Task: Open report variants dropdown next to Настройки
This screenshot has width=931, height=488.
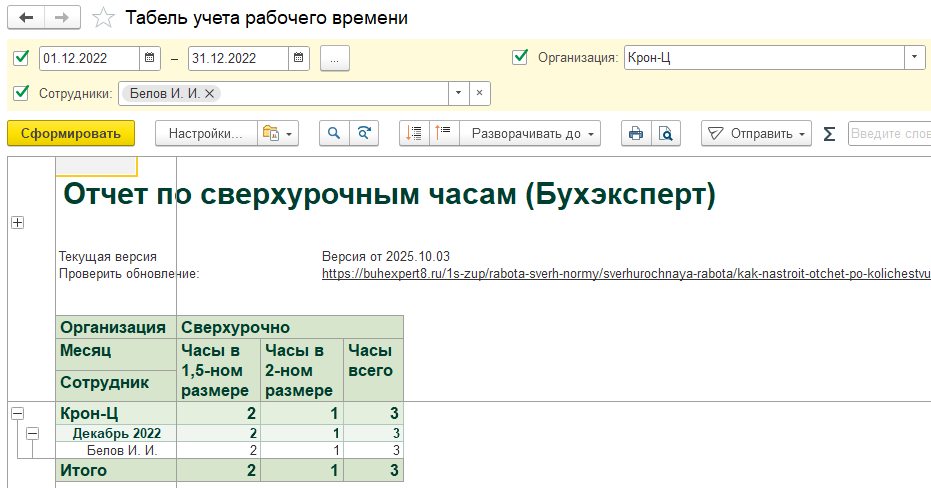Action: [277, 133]
